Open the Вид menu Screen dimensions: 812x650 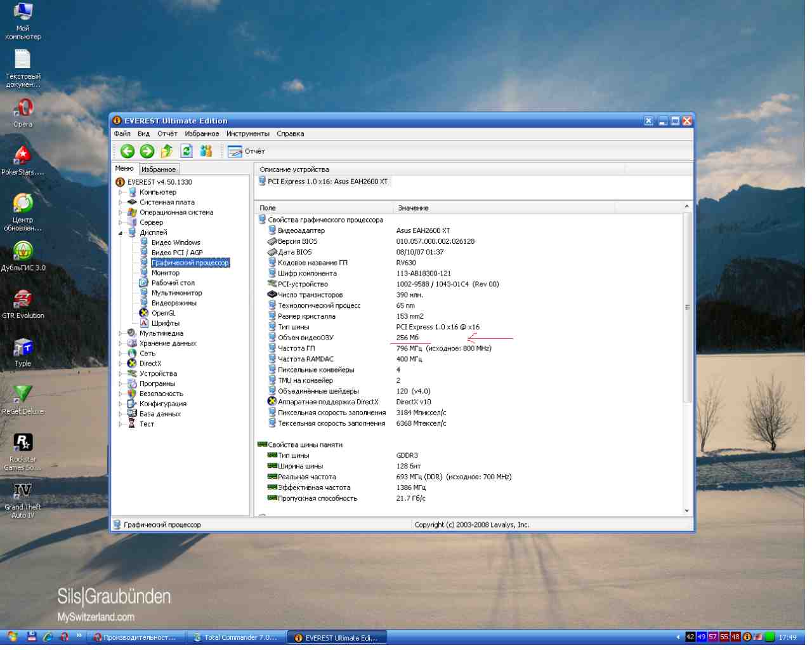coord(144,134)
